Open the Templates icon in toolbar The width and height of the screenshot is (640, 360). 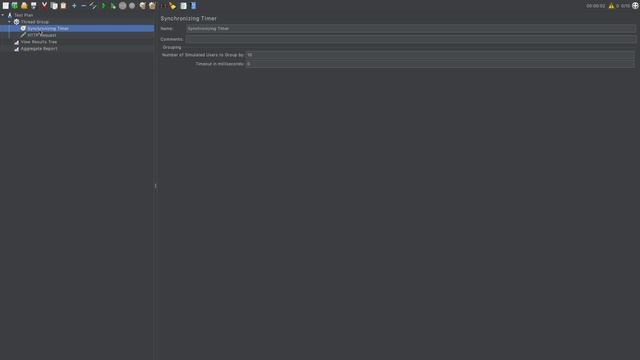click(x=15, y=6)
